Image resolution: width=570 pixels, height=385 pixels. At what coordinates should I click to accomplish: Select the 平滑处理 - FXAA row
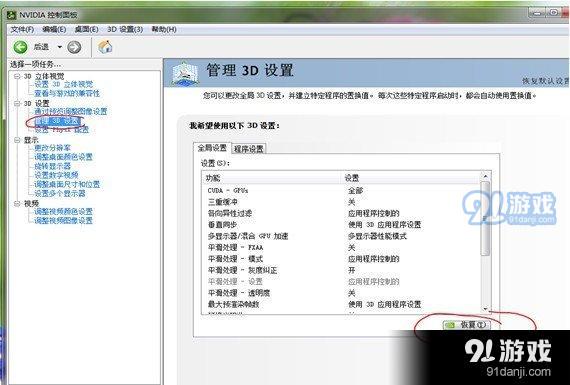pyautogui.click(x=341, y=248)
